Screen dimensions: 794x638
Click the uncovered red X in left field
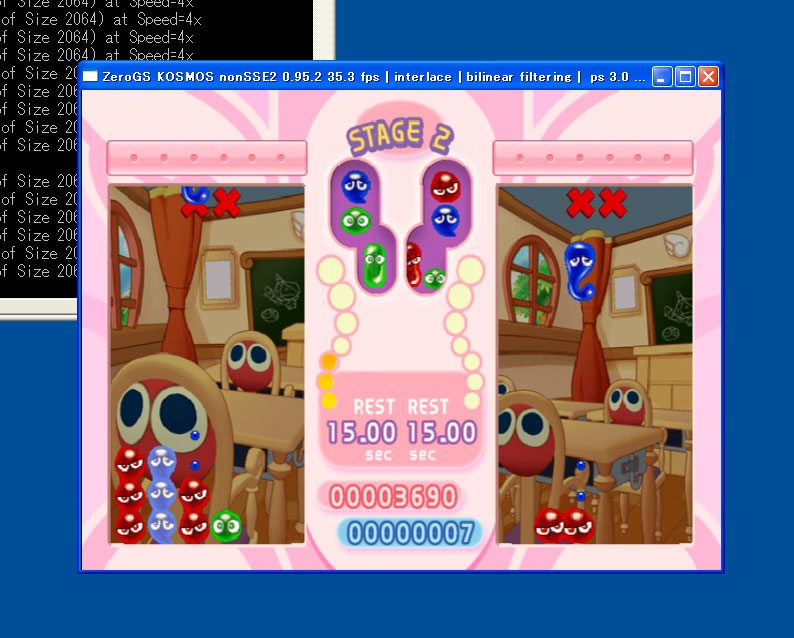[x=226, y=203]
